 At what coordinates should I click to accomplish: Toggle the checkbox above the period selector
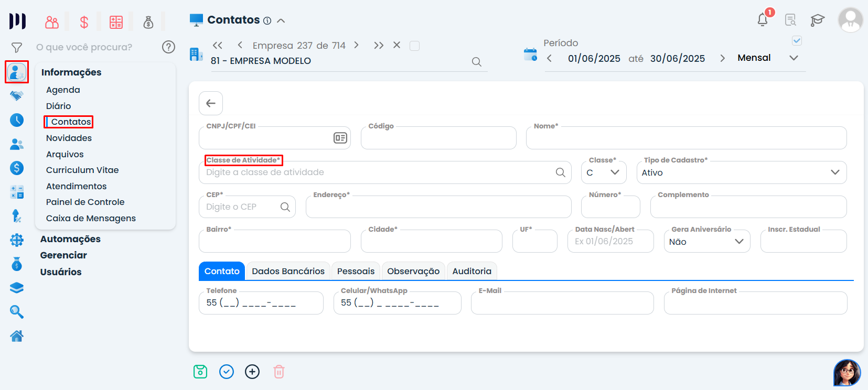click(x=797, y=41)
